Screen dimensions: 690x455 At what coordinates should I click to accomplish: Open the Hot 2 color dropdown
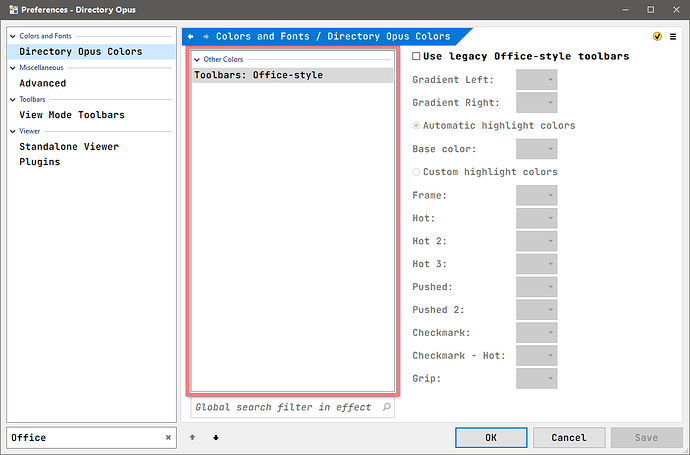[x=536, y=241]
